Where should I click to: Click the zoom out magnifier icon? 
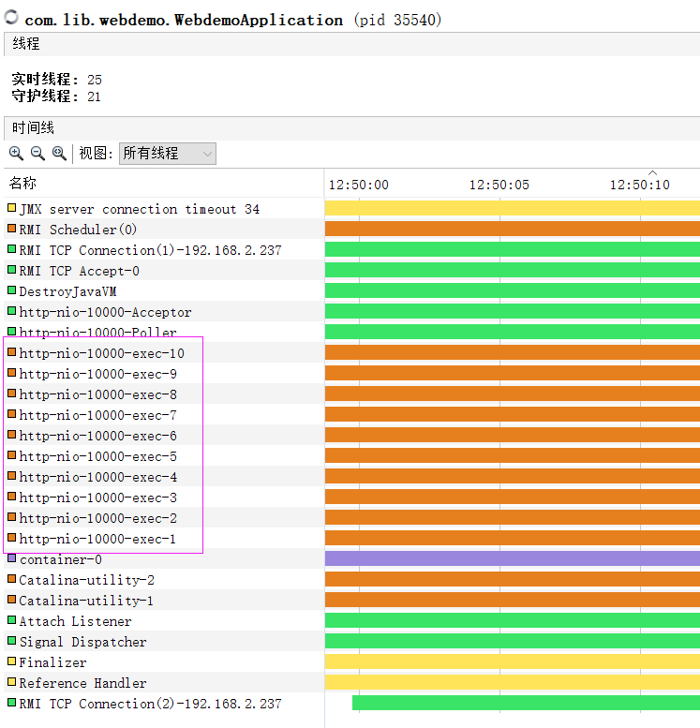point(37,153)
